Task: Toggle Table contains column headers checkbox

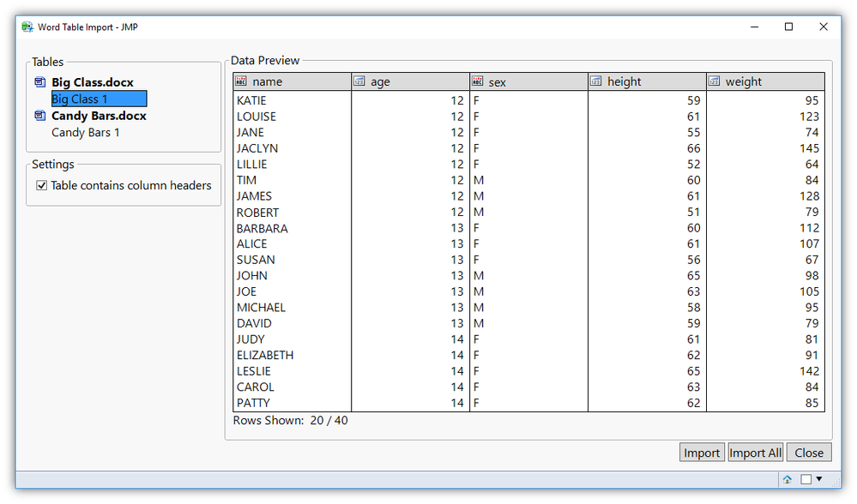Action: (x=41, y=186)
